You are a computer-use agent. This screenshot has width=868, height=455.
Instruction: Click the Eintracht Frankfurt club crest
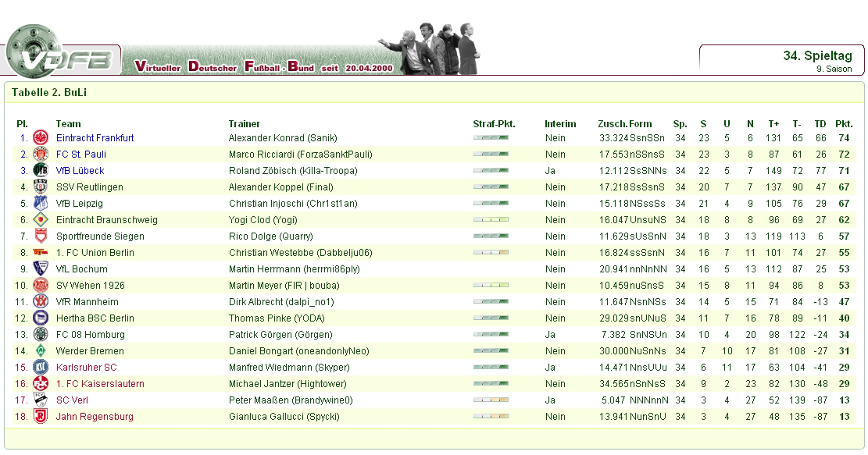click(x=41, y=137)
